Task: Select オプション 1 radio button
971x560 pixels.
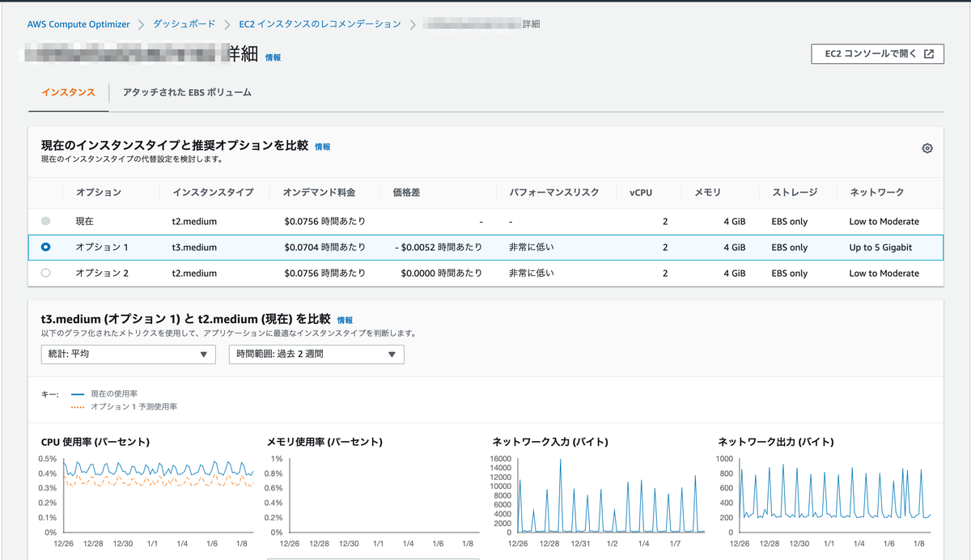Action: click(x=45, y=247)
